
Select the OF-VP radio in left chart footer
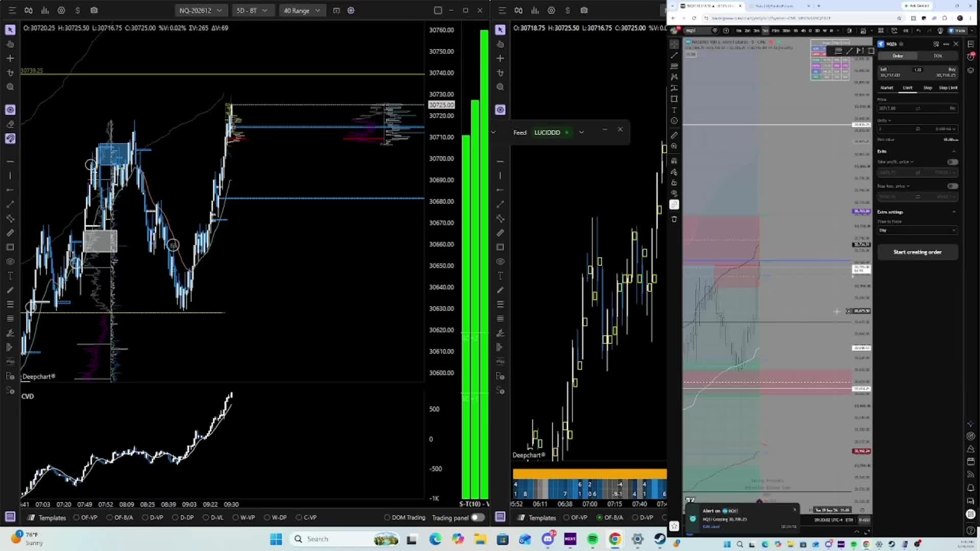pyautogui.click(x=85, y=517)
